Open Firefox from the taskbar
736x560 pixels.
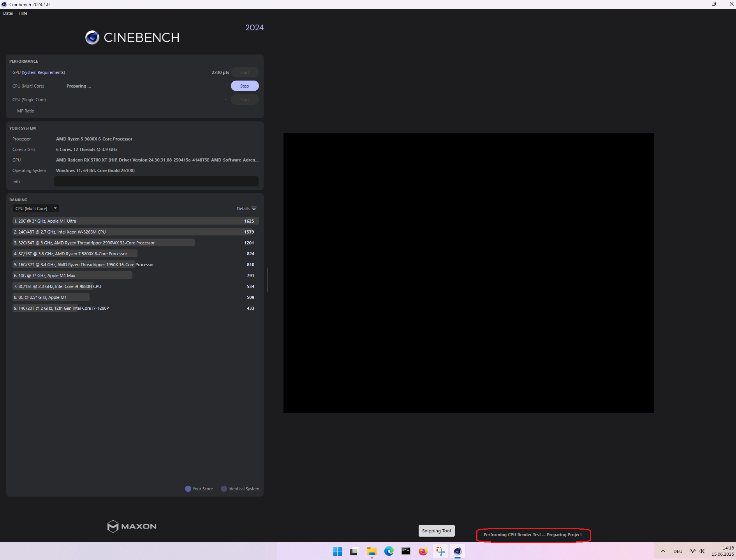pos(423,551)
